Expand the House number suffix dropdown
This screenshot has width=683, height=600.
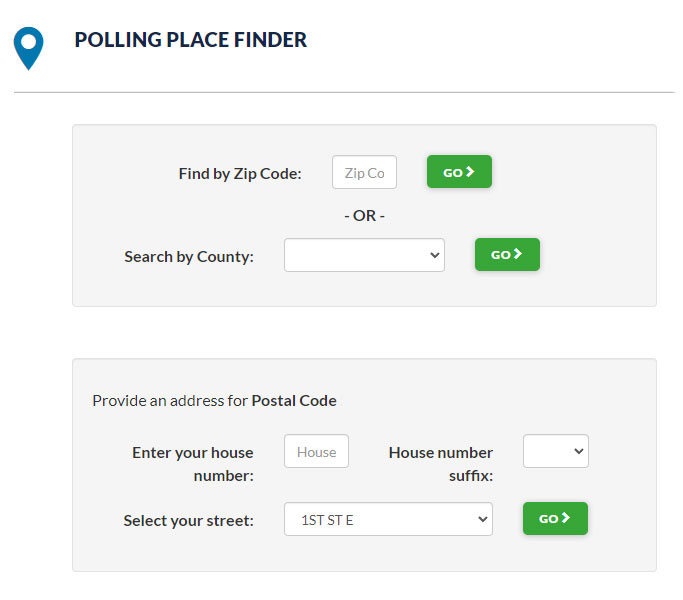coord(556,451)
